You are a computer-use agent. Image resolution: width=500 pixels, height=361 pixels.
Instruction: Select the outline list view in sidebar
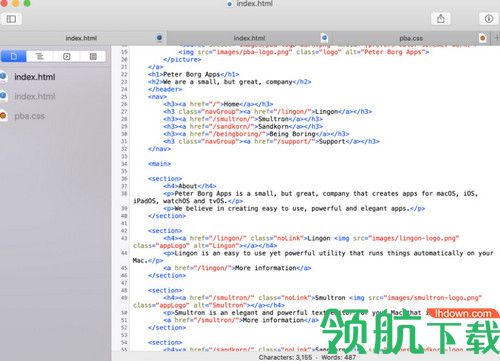point(40,56)
